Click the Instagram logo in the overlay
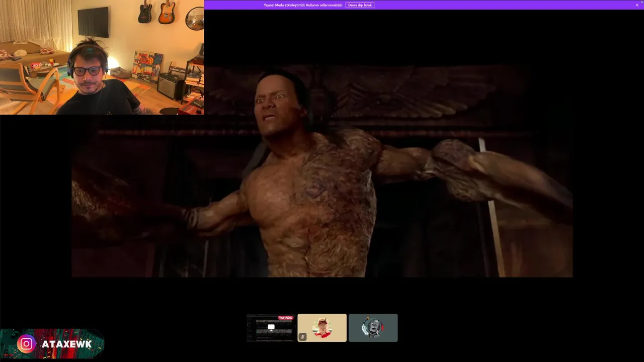This screenshot has width=644, height=362. [26, 344]
